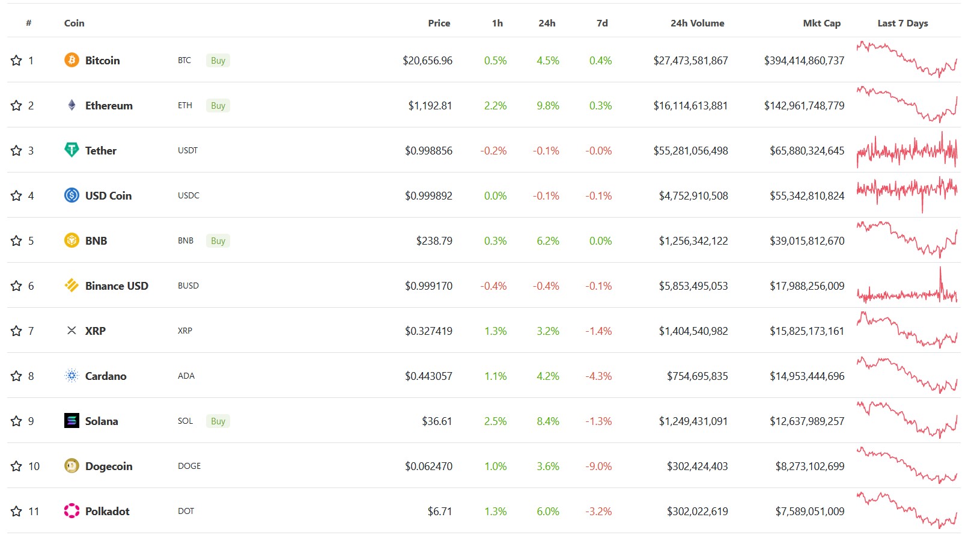Click the Dogecoin logo icon
Viewport: 980px width, 535px height.
click(72, 466)
